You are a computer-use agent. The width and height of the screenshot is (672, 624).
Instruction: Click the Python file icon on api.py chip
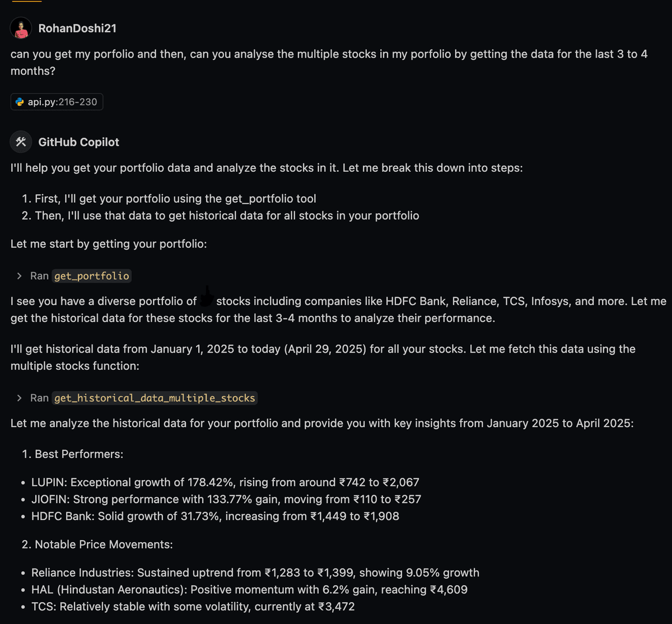(x=20, y=102)
